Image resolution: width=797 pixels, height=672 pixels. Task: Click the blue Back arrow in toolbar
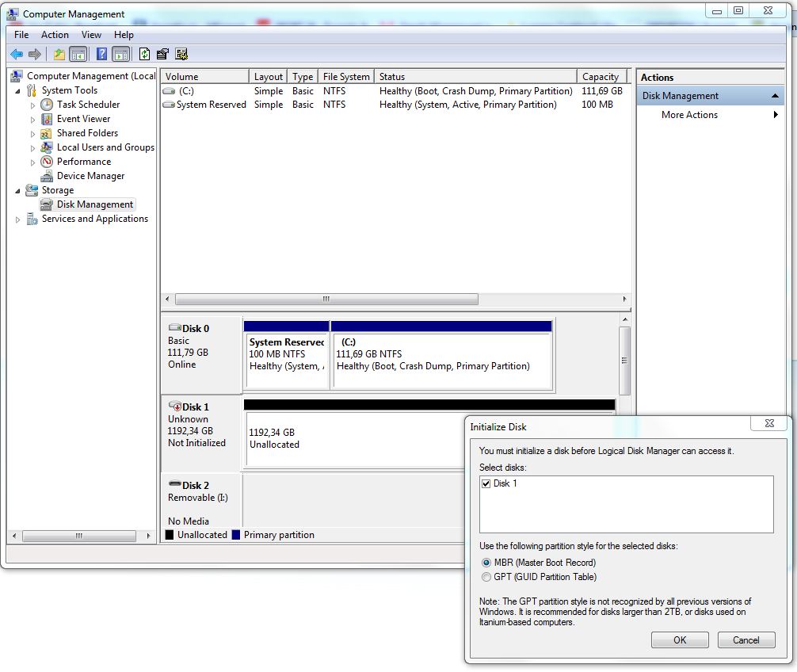click(x=17, y=54)
